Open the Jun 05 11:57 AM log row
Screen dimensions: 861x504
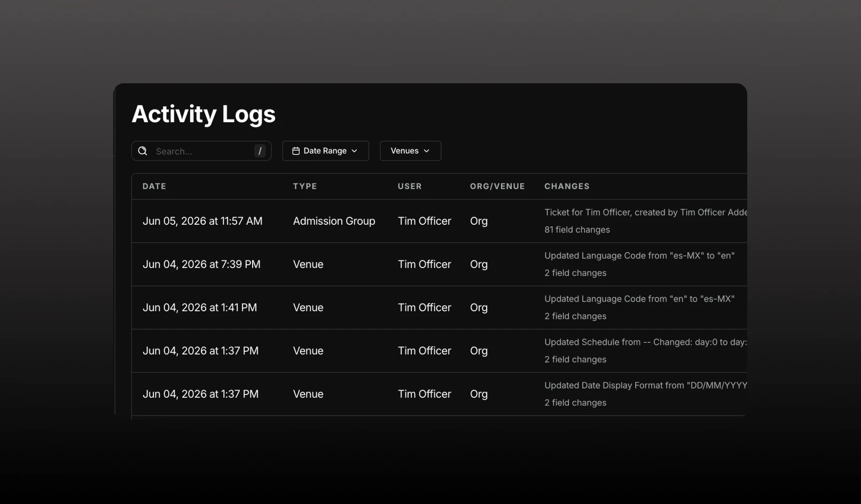(439, 221)
